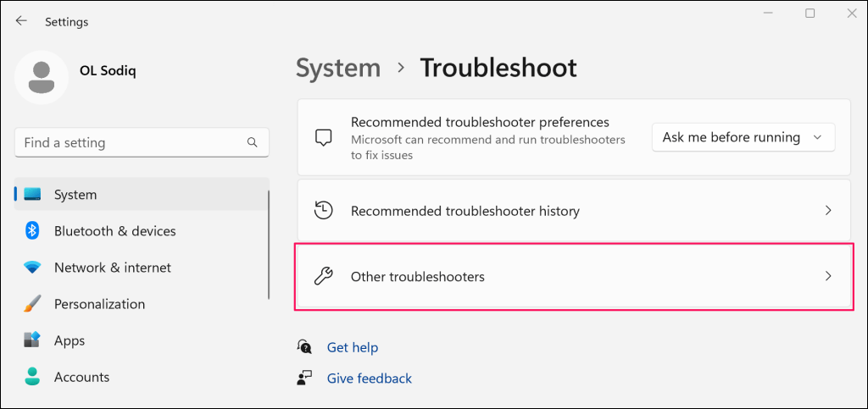
Task: Open the Ask me before running dropdown
Action: pyautogui.click(x=743, y=137)
